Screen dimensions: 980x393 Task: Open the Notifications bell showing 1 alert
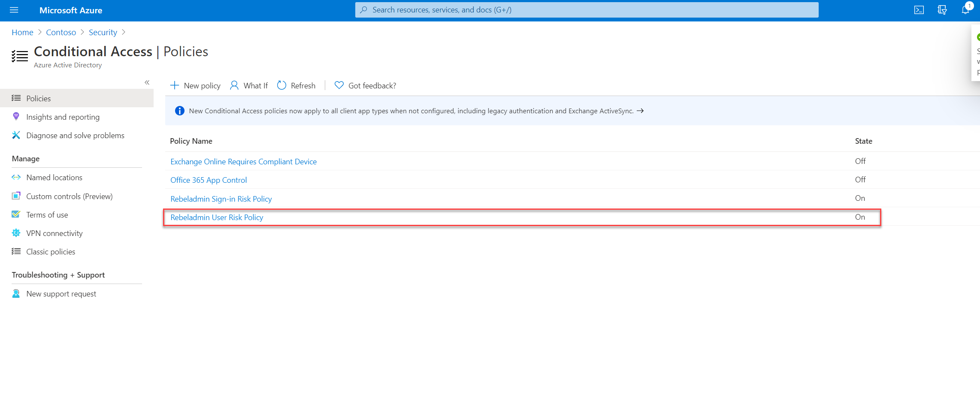(965, 10)
